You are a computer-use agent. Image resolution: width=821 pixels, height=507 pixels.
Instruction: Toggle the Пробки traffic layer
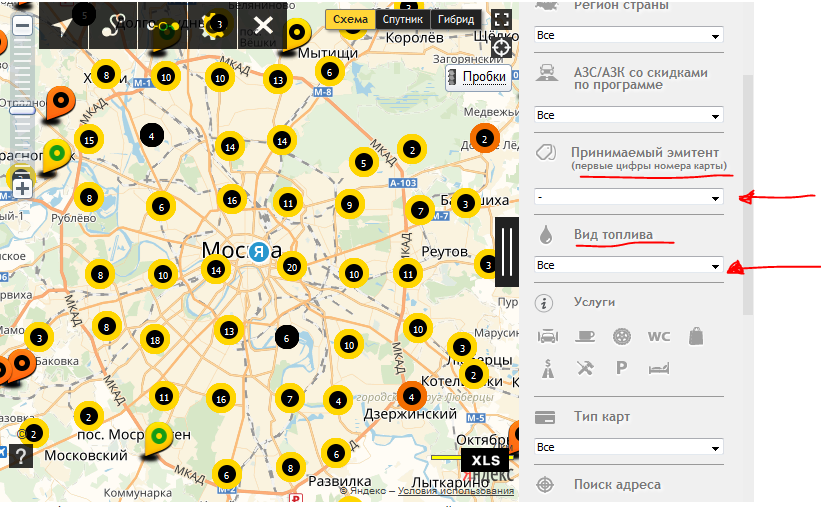pos(478,78)
